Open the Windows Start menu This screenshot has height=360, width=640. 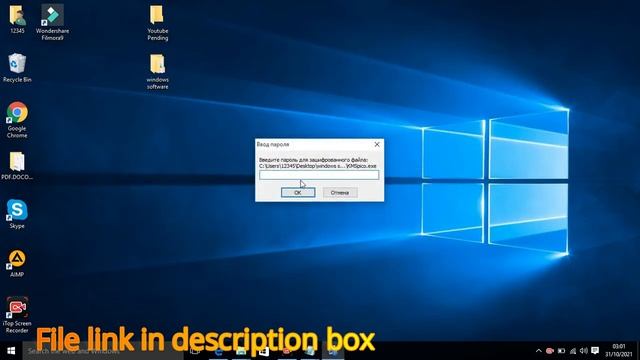click(11, 351)
